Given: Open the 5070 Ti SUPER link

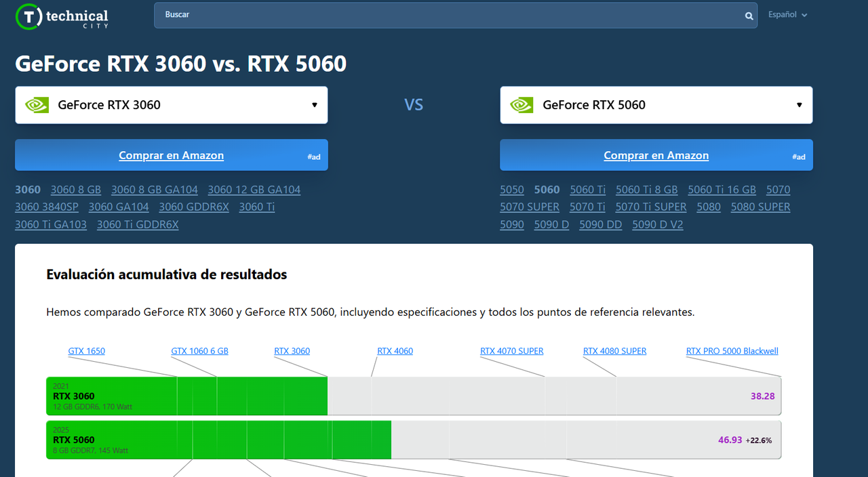Looking at the screenshot, I should coord(651,207).
